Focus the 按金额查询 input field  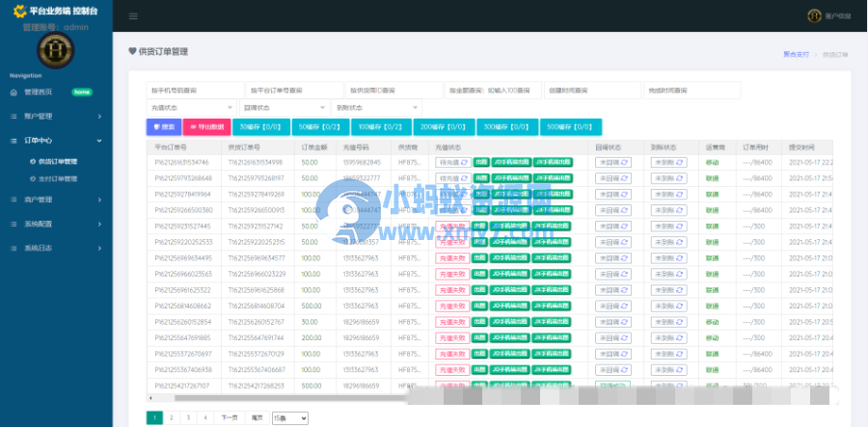coord(493,91)
